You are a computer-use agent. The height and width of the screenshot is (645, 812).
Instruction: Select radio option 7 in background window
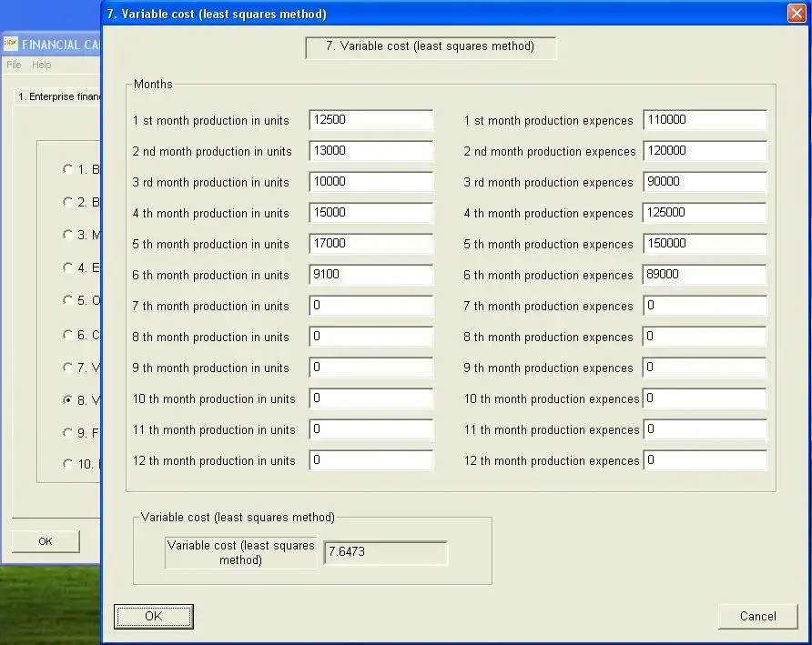click(x=67, y=368)
